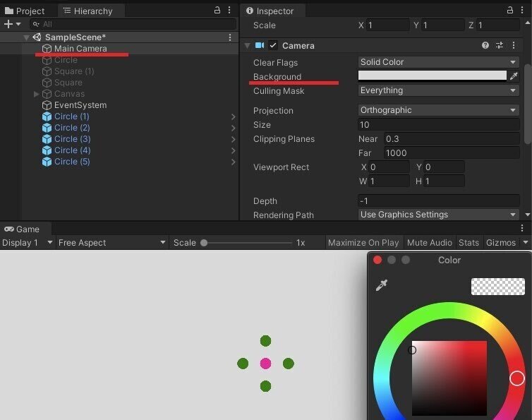Open Circle (4) prefab chevron
532x420 pixels.
coord(233,151)
